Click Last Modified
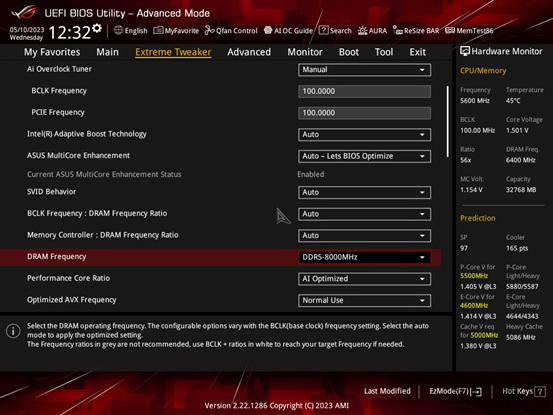The height and width of the screenshot is (415, 553). click(x=387, y=391)
